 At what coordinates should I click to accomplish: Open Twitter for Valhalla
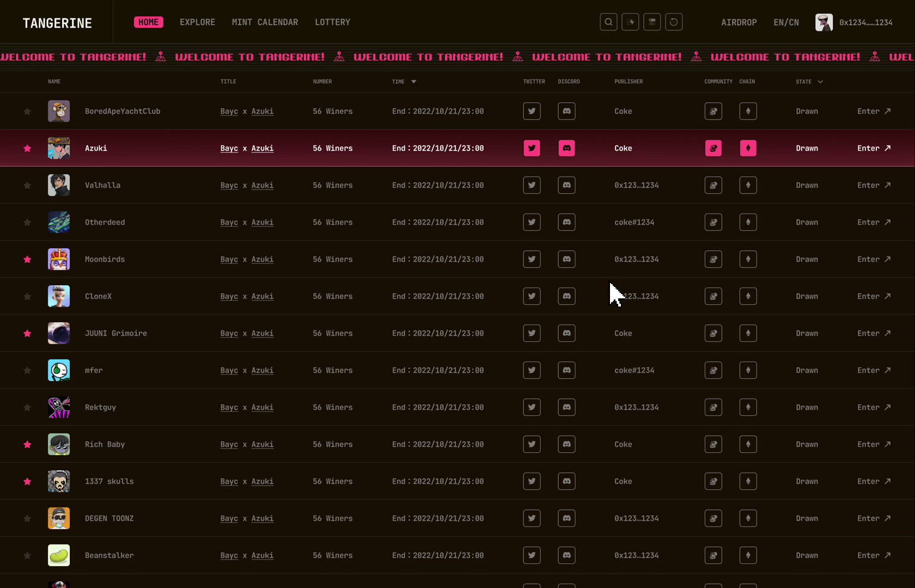coord(532,185)
